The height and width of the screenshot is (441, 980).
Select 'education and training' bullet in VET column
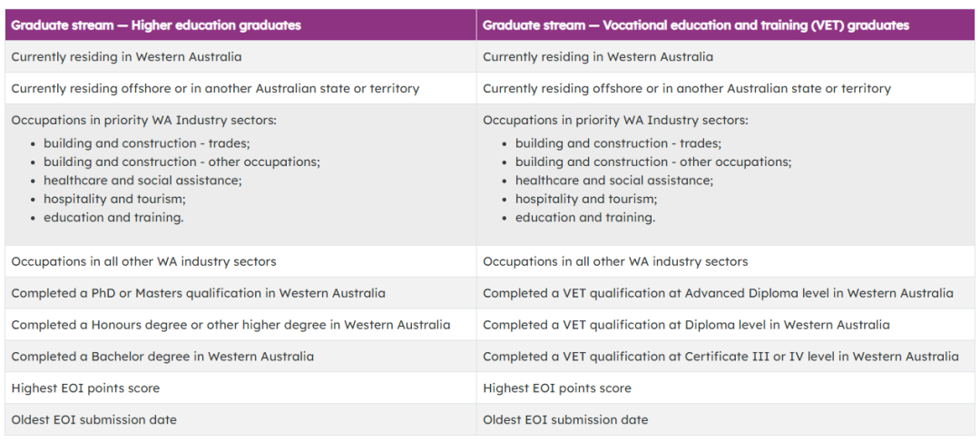tap(584, 218)
